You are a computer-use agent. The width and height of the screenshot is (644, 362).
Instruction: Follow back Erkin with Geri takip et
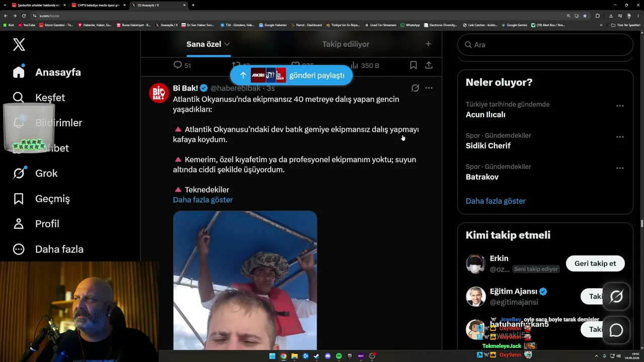pos(595,263)
